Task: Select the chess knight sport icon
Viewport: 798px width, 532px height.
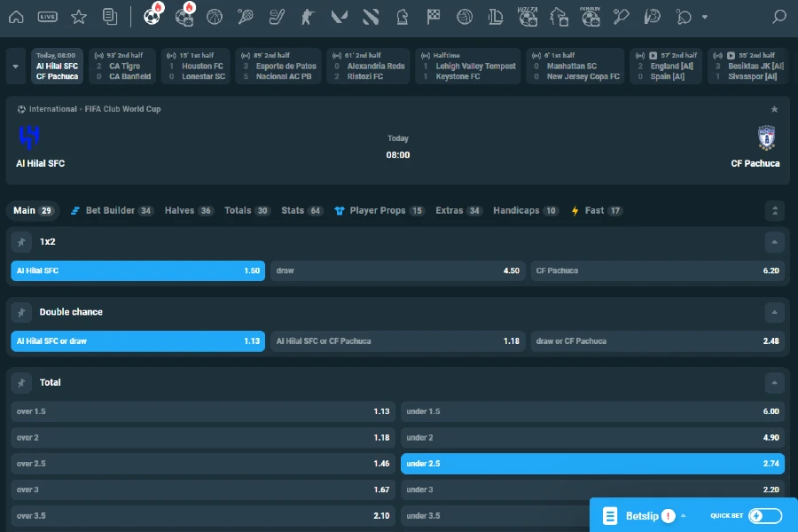Action: click(x=402, y=17)
